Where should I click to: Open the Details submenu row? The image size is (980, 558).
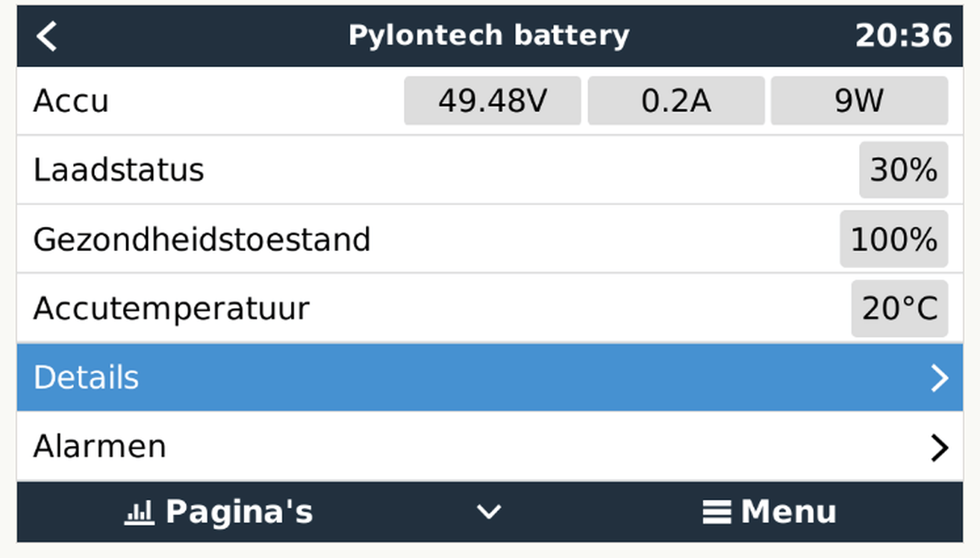point(490,377)
